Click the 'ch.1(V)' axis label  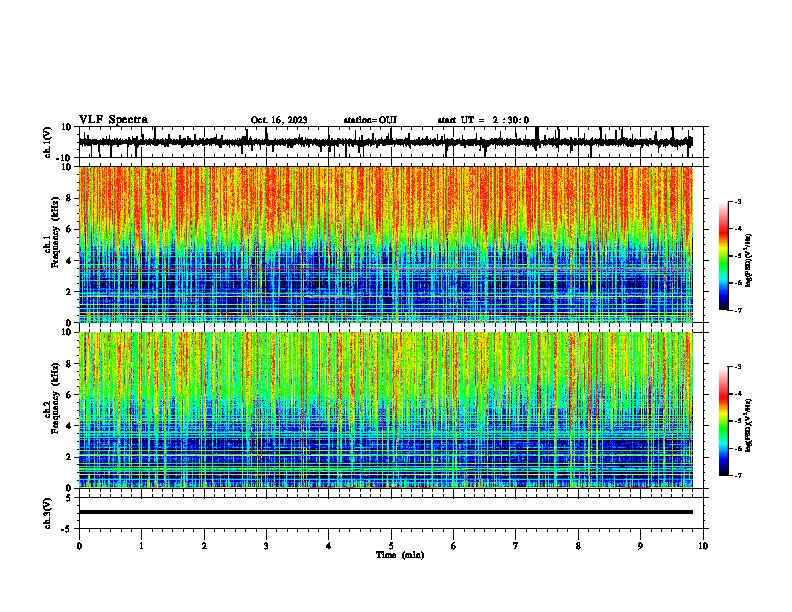click(48, 142)
